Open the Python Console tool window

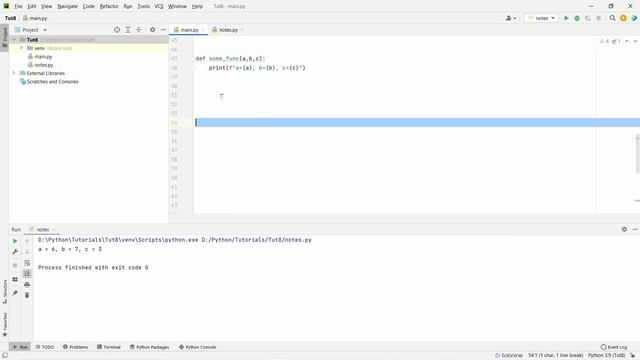pos(198,347)
